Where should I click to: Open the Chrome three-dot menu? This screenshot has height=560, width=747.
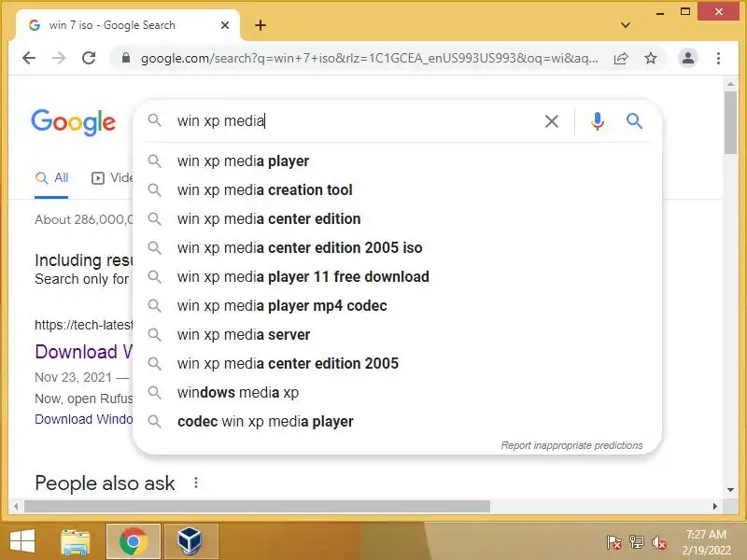(x=718, y=58)
